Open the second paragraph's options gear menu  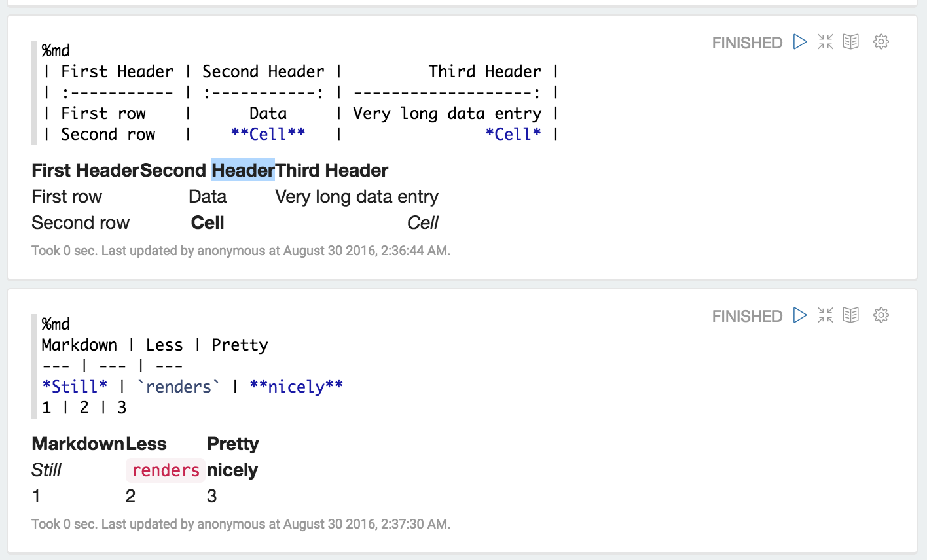[881, 315]
